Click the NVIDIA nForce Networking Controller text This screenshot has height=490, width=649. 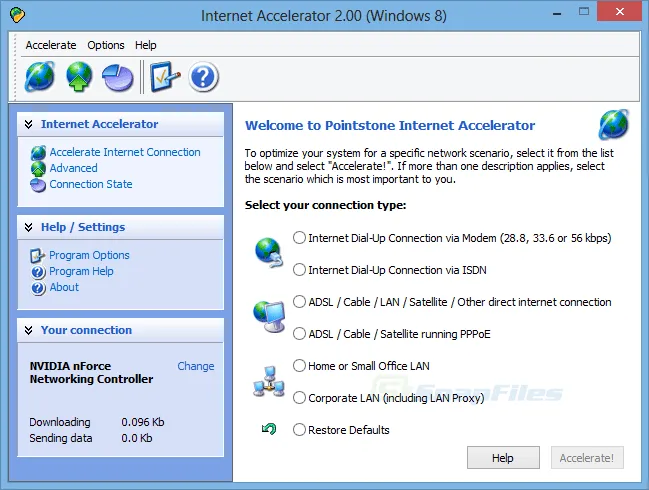pos(91,372)
